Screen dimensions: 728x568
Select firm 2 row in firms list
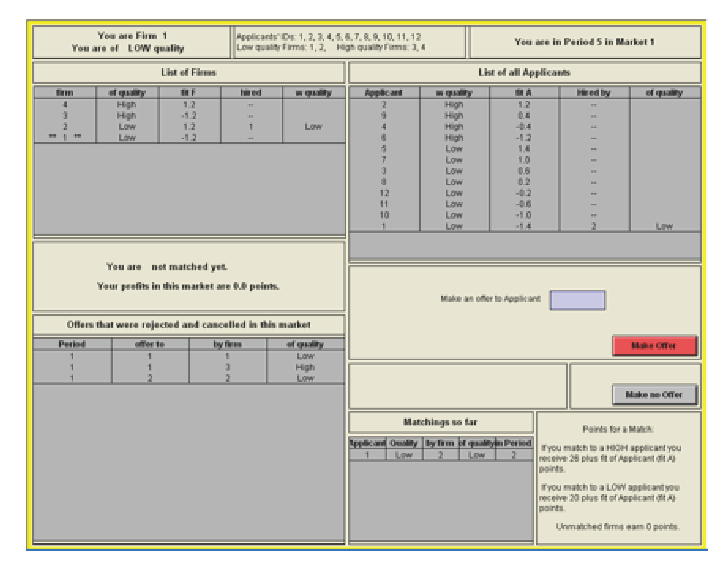pyautogui.click(x=189, y=126)
